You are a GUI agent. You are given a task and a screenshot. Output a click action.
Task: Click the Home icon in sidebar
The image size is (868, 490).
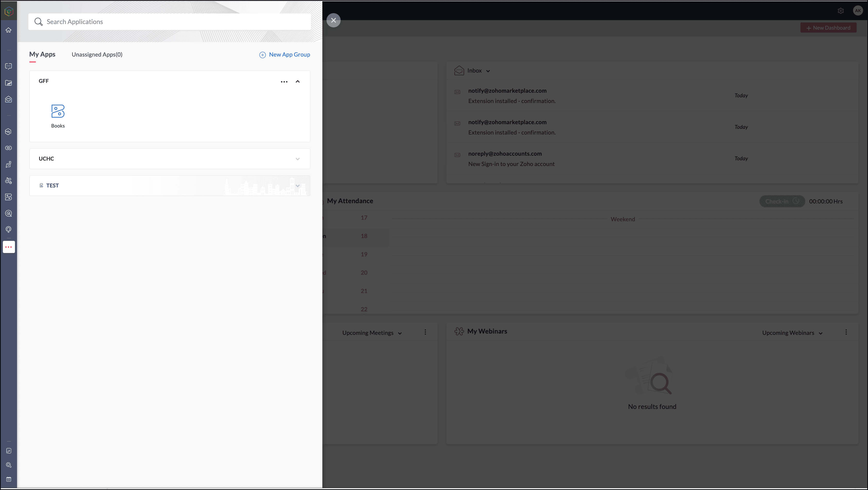click(x=9, y=30)
